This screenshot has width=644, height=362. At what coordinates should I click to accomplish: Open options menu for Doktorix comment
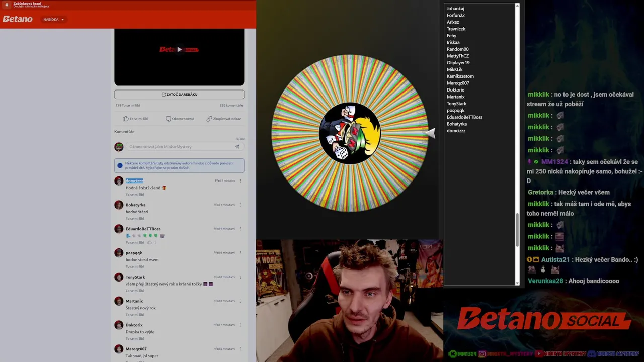pos(240,325)
